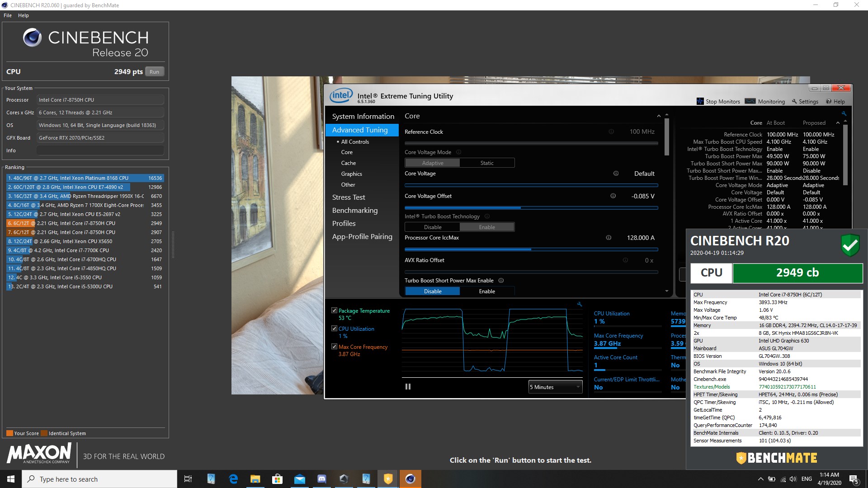Open Monitoring view from the XTU header

(x=764, y=101)
